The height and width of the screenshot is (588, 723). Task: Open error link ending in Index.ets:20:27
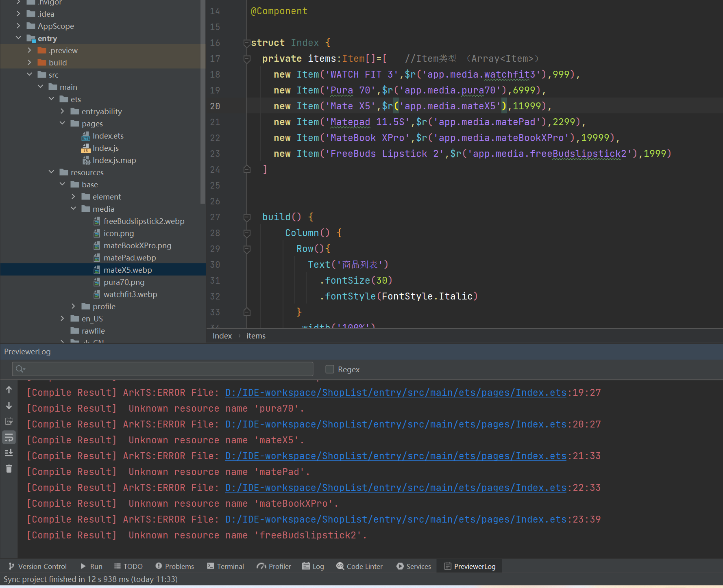pyautogui.click(x=396, y=424)
